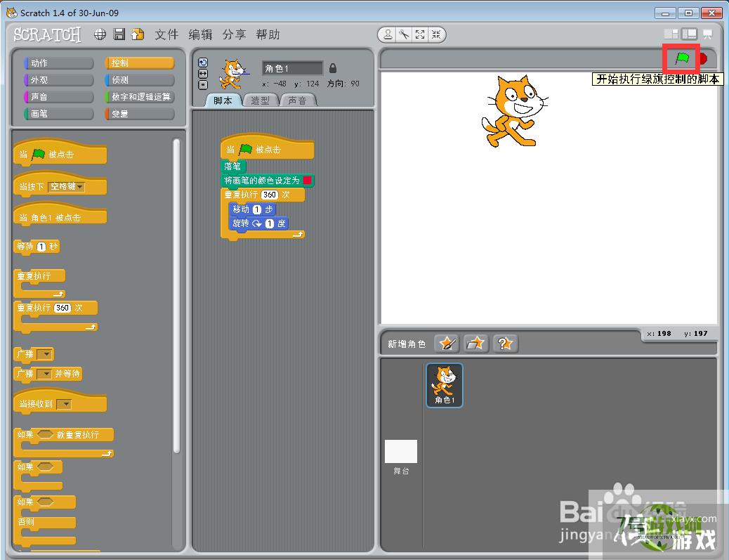Click the 当绿旗被点击 hat block in script
This screenshot has width=729, height=560.
pos(267,147)
